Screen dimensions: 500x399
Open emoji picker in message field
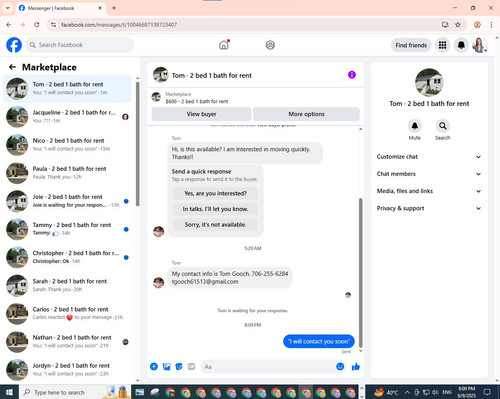340,367
